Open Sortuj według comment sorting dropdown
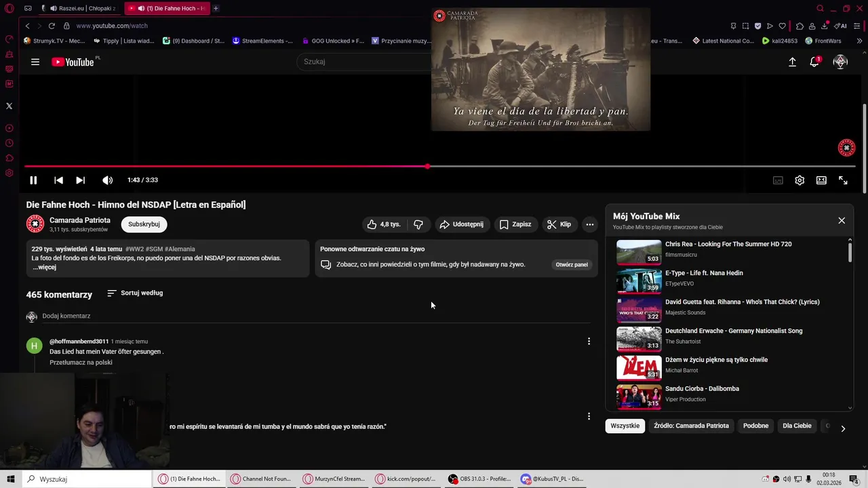This screenshot has height=488, width=868. [135, 293]
